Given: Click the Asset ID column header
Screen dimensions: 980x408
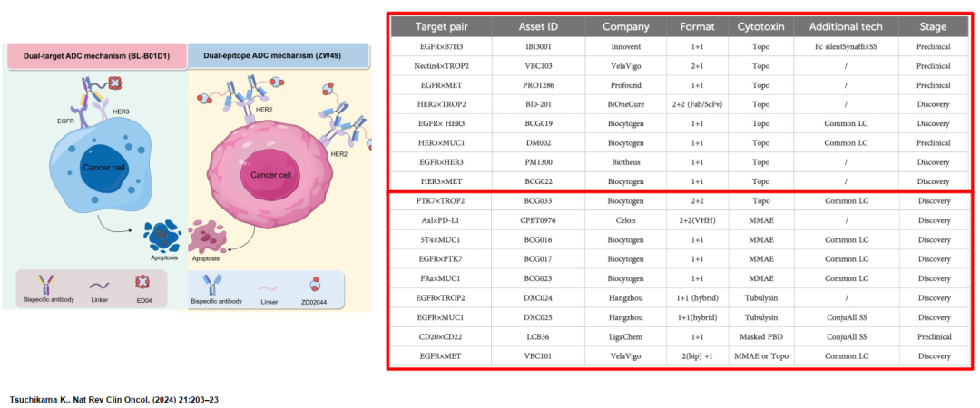Looking at the screenshot, I should point(539,27).
